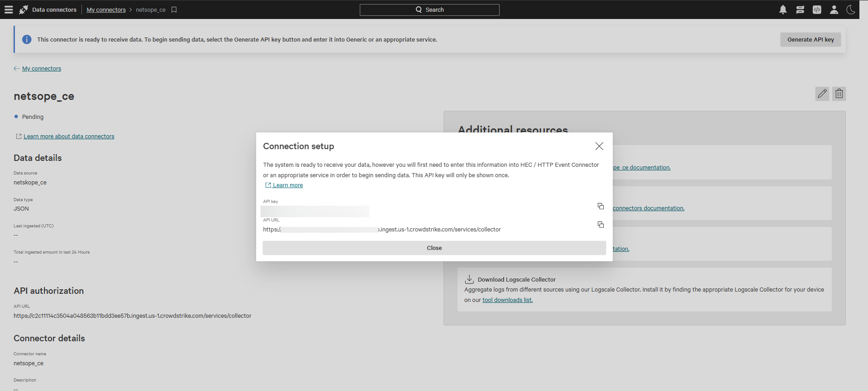
Task: Click the info icon in the banner
Action: pyautogui.click(x=27, y=39)
